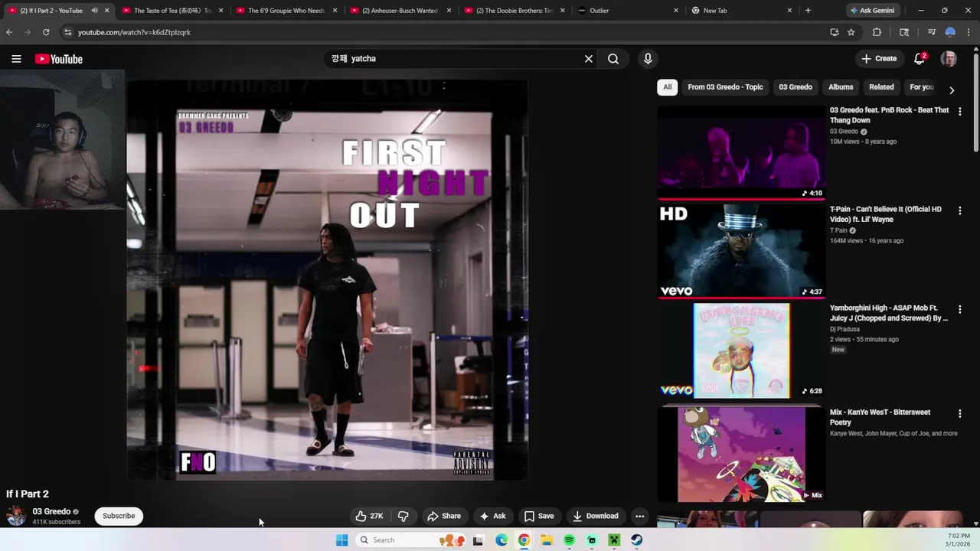
Task: Open a new browser tab with plus
Action: click(808, 11)
